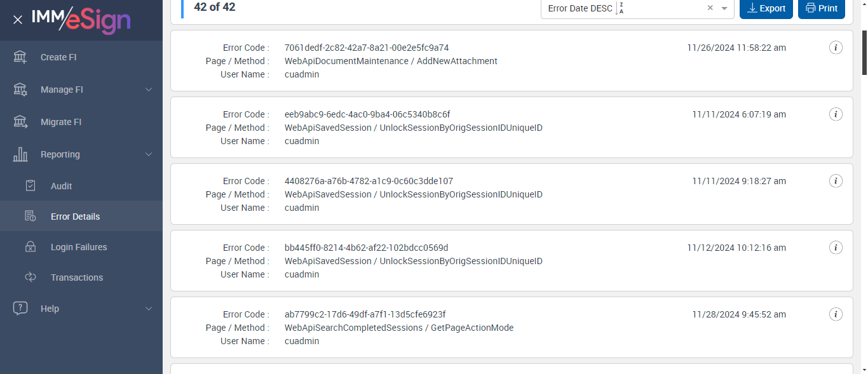
Task: Show info for error 7061dedf-2c82
Action: pyautogui.click(x=836, y=48)
